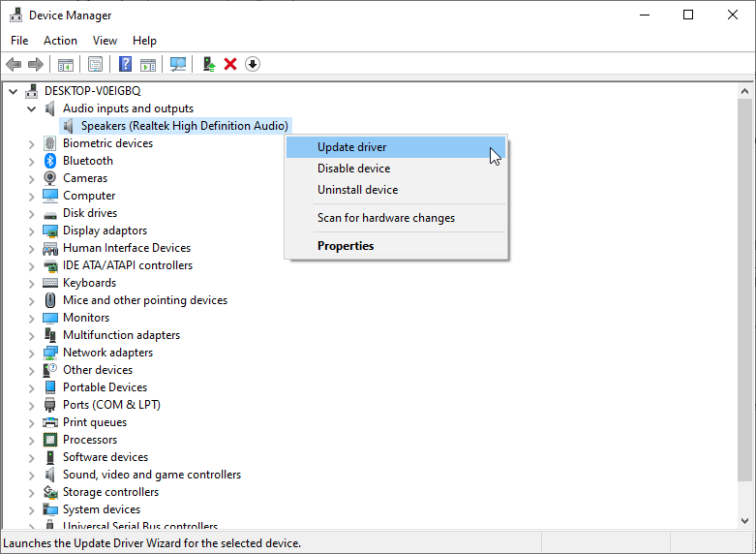Viewport: 756px width, 554px height.
Task: Click the Back arrow in the toolbar
Action: click(x=14, y=64)
